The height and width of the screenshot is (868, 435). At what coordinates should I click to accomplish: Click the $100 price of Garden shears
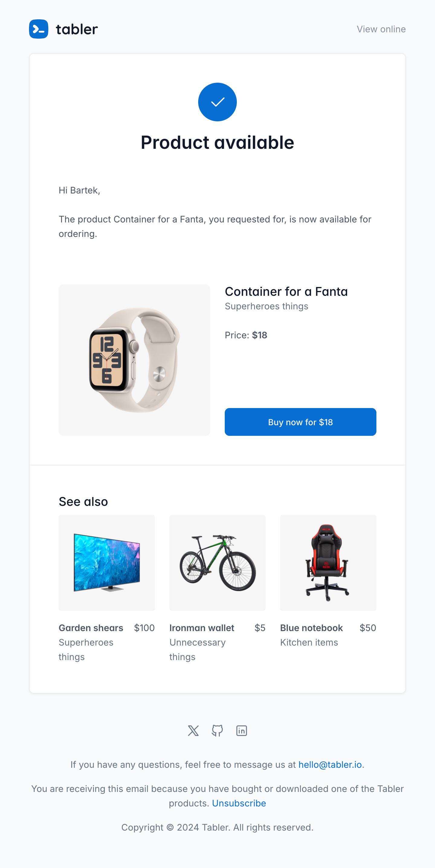point(144,628)
